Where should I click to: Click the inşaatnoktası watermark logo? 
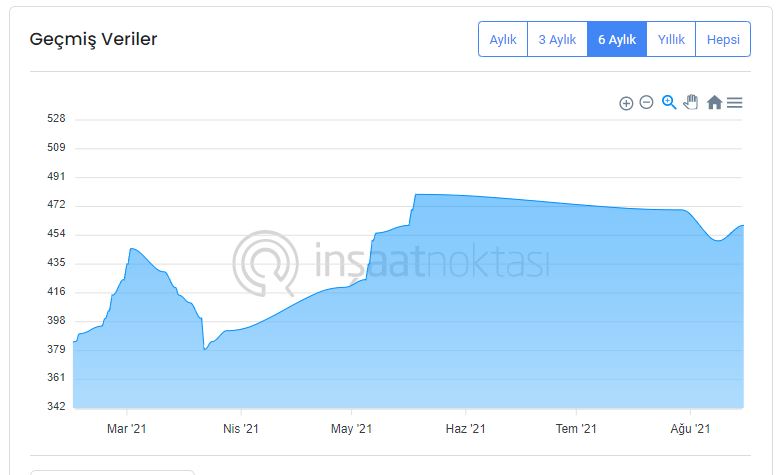392,262
